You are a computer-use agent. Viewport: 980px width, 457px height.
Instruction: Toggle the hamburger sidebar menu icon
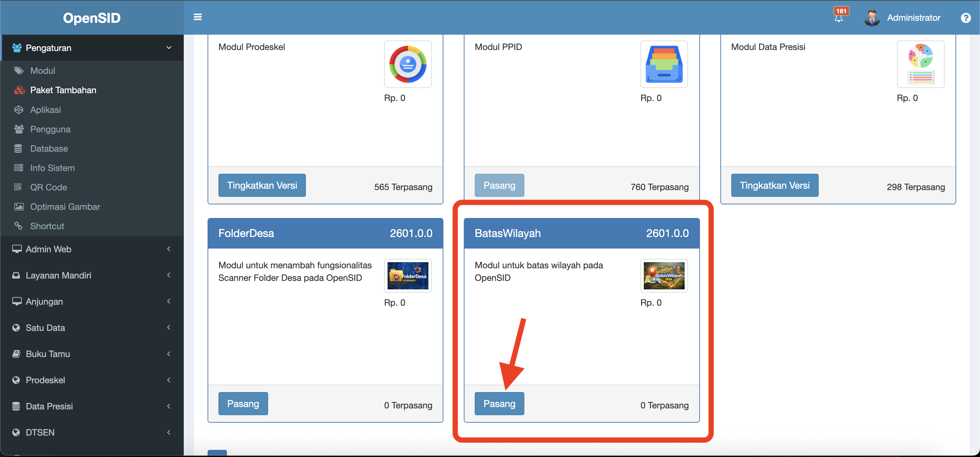(197, 17)
